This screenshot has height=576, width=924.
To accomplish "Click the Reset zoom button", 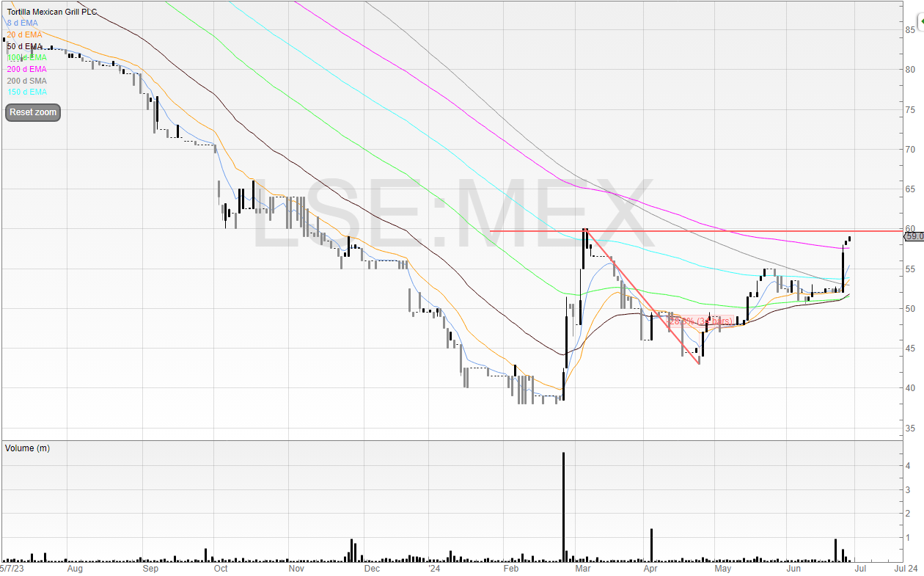I will pyautogui.click(x=32, y=113).
